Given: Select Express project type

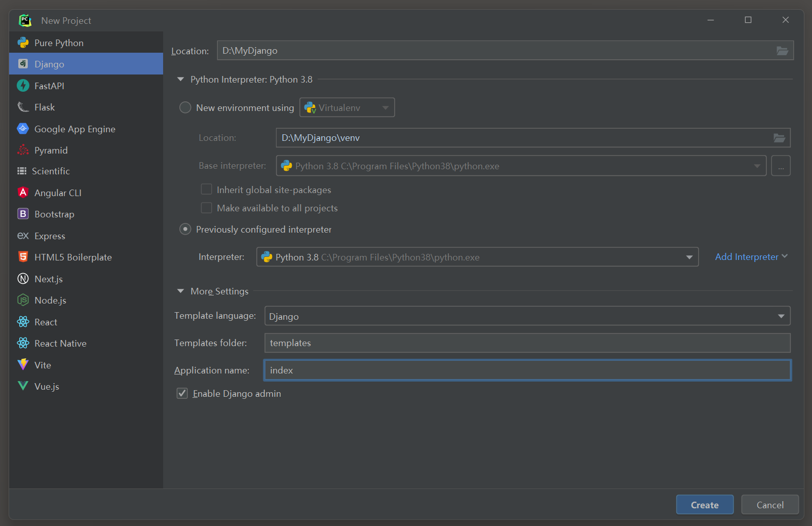Looking at the screenshot, I should click(86, 236).
